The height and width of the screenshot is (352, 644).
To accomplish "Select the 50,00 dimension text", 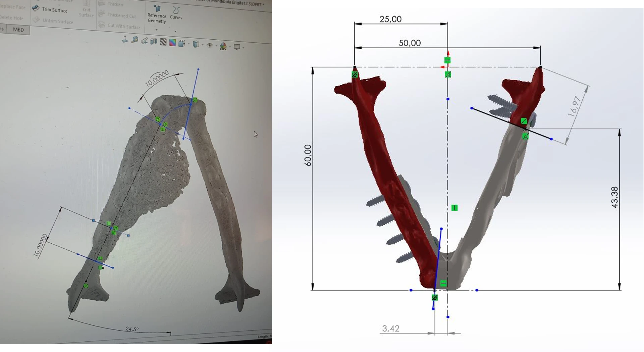I will (x=410, y=43).
